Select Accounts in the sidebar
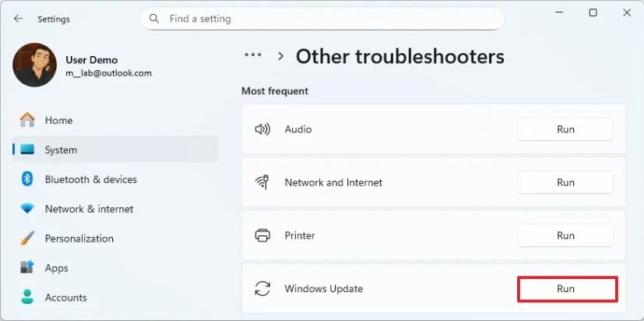Screen dimensions: 644x321 (x=65, y=298)
